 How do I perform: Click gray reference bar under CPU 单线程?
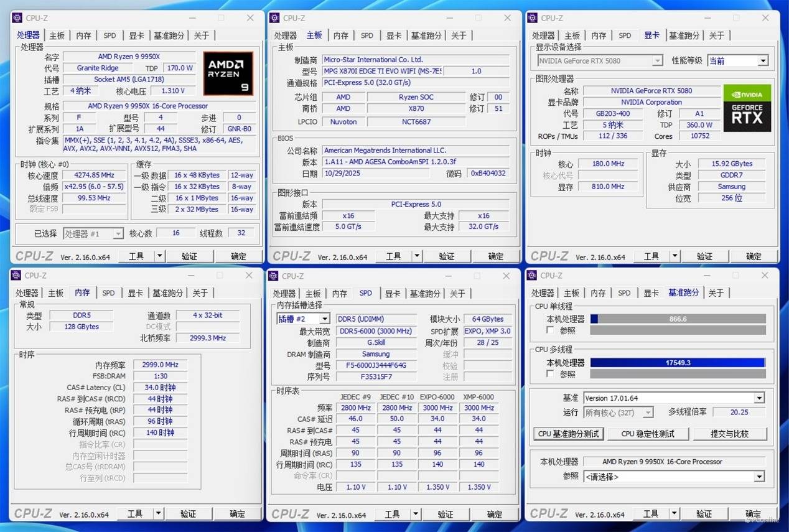(678, 330)
